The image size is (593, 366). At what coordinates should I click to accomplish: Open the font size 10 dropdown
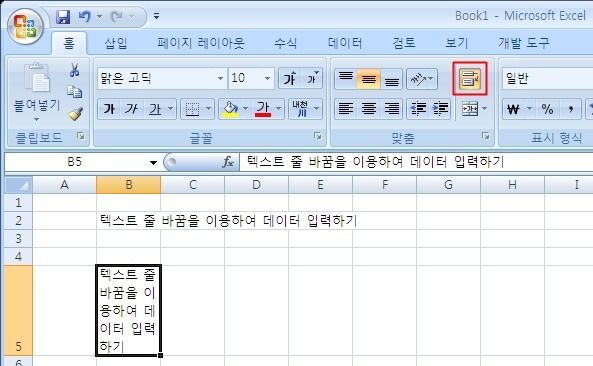point(267,78)
